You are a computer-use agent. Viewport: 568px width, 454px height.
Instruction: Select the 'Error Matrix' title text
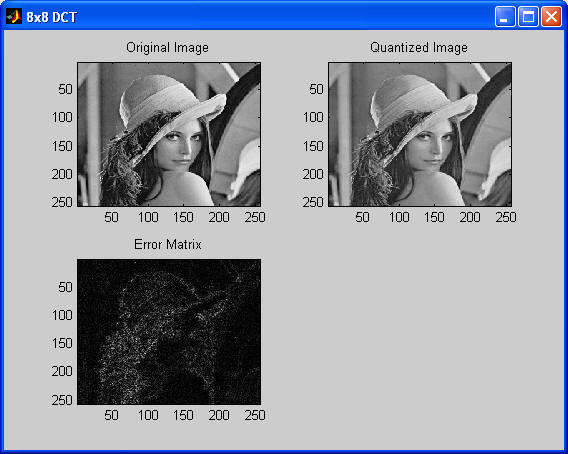coord(168,244)
